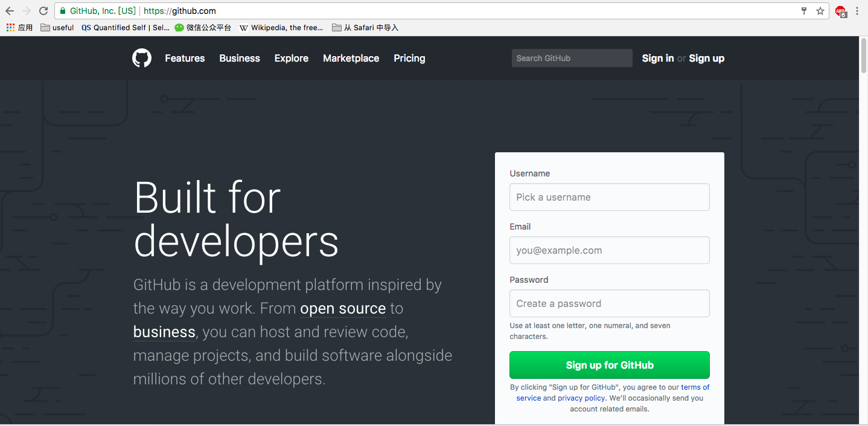The image size is (868, 426).
Task: Open the Explore nav item
Action: tap(292, 58)
